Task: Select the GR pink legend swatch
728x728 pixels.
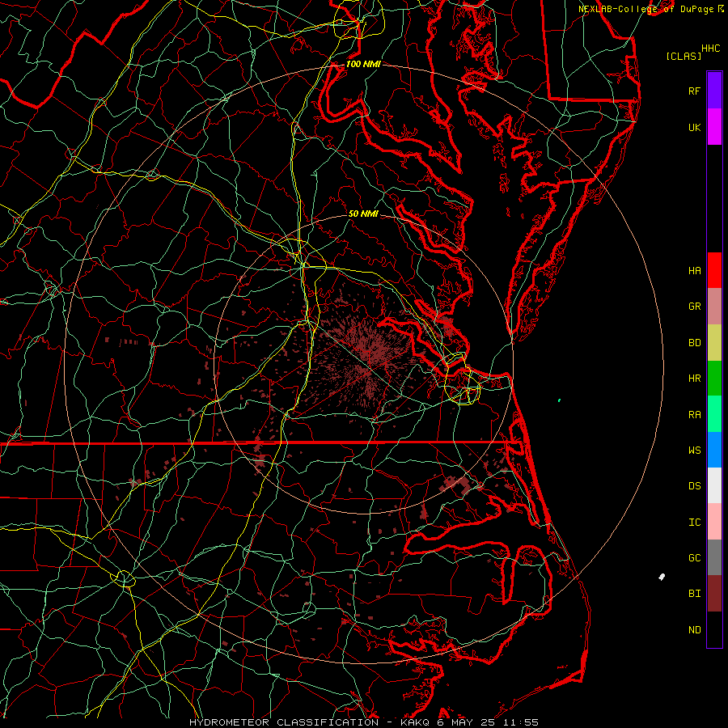Action: click(x=714, y=307)
